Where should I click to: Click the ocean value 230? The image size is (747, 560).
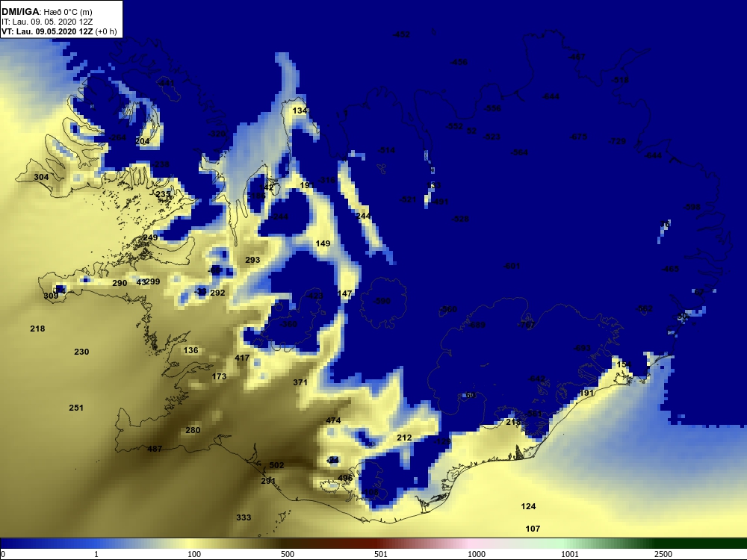81,352
